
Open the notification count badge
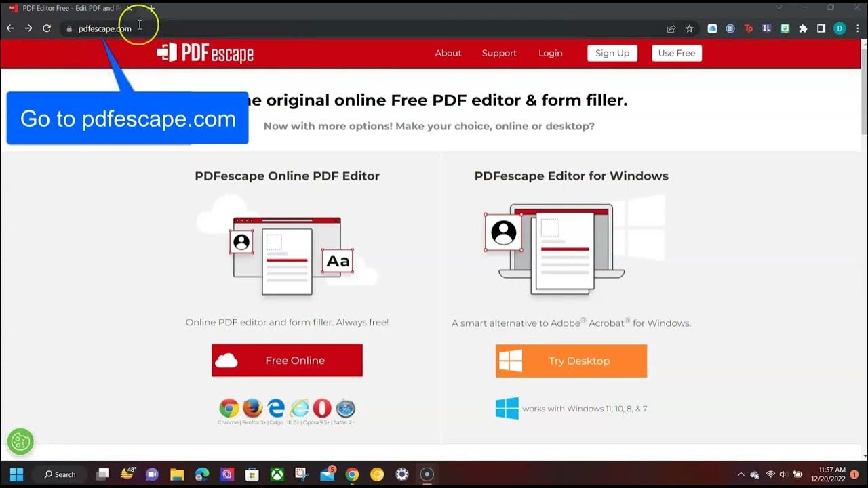click(854, 474)
